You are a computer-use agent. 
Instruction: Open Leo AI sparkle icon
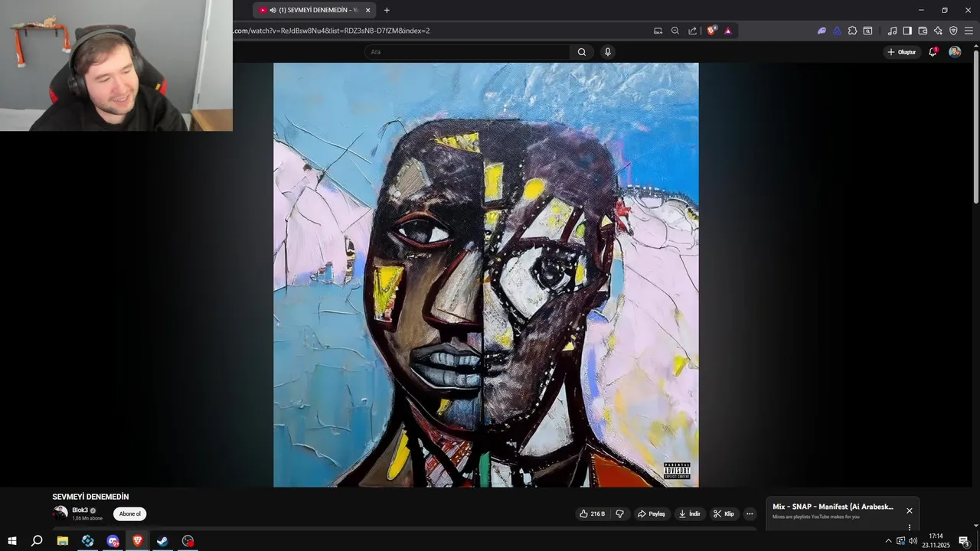[938, 31]
